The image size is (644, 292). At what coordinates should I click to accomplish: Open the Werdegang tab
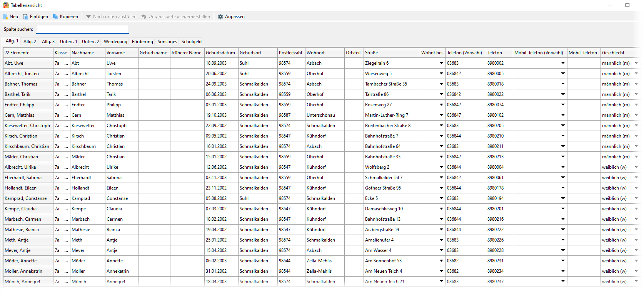(x=115, y=42)
